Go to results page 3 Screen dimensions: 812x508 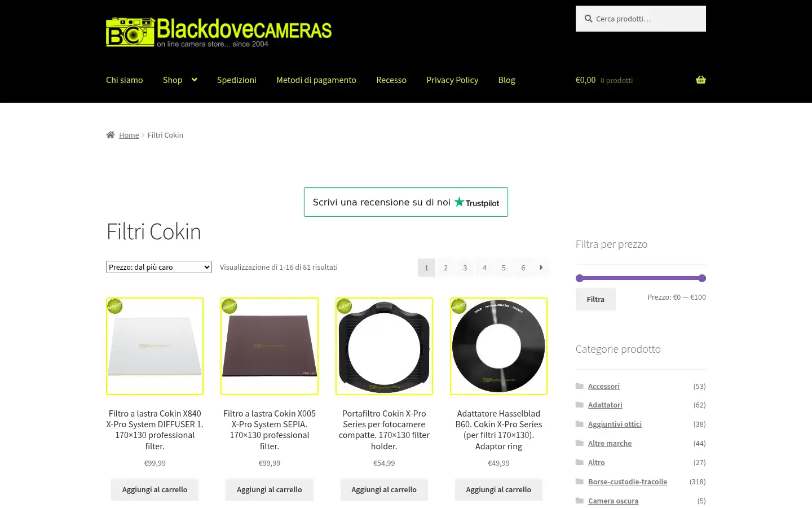(x=465, y=268)
